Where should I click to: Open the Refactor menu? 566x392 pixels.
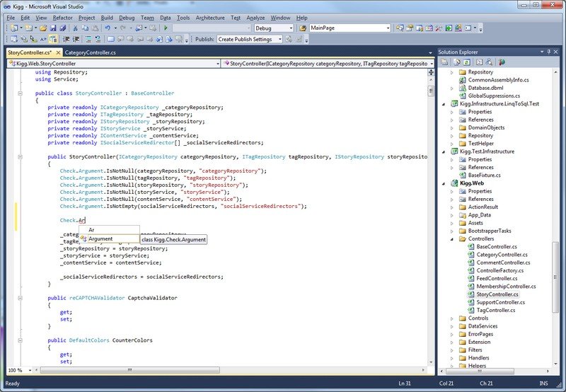[62, 17]
